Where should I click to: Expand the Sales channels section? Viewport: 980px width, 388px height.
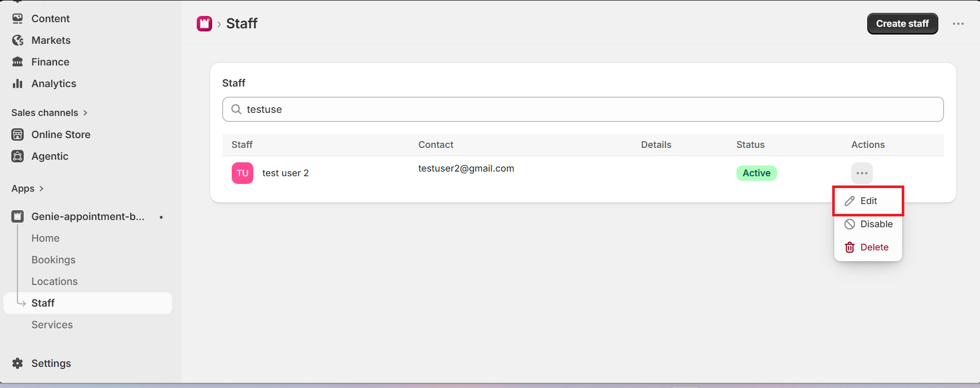point(49,113)
